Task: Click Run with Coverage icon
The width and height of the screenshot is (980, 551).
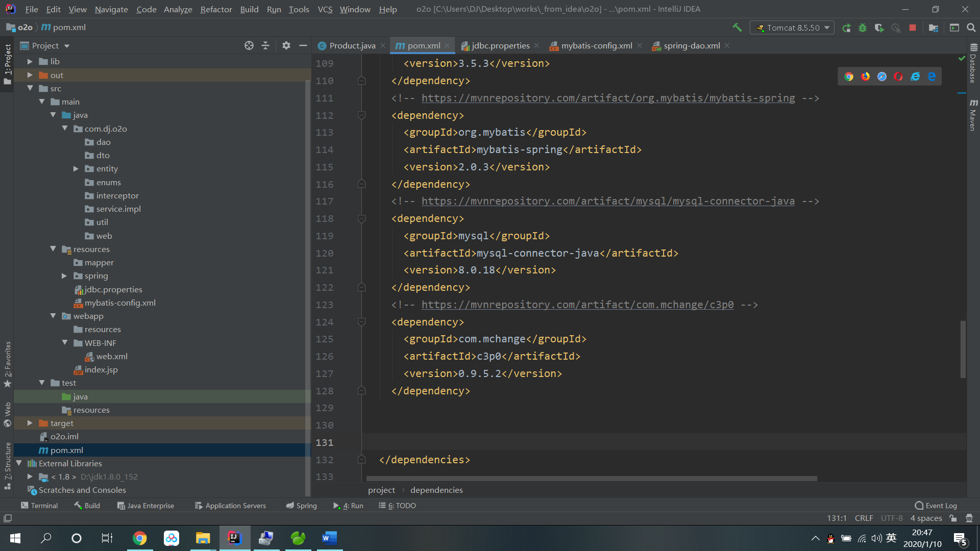Action: click(x=879, y=28)
